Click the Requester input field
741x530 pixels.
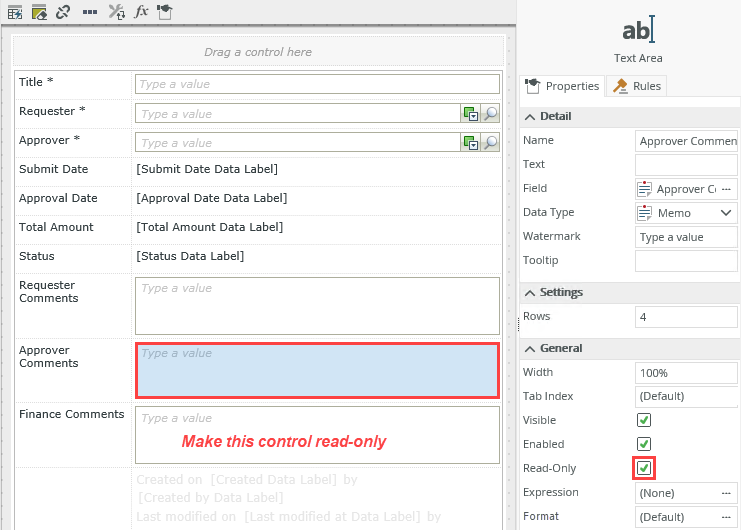298,114
